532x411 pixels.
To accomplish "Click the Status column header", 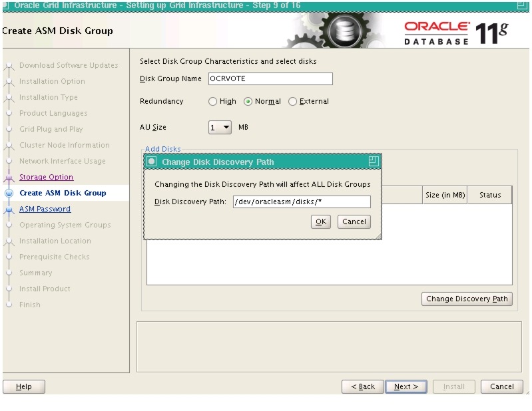I will click(490, 195).
